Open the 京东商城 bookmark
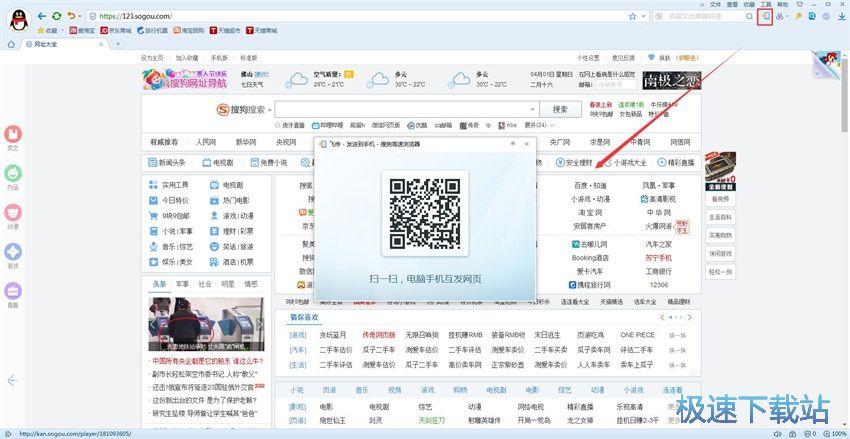The height and width of the screenshot is (439, 850). (x=115, y=30)
